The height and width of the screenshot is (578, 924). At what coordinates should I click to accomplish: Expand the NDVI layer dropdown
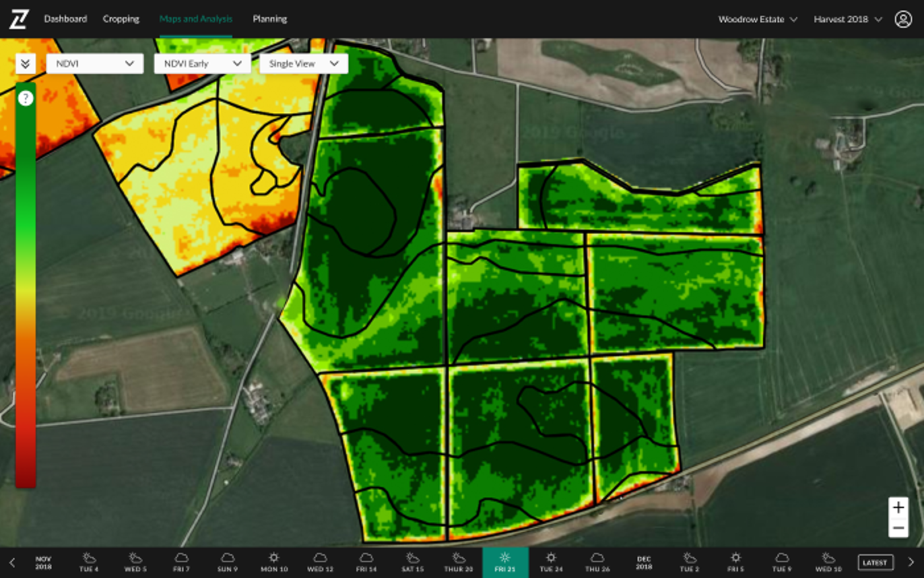95,63
